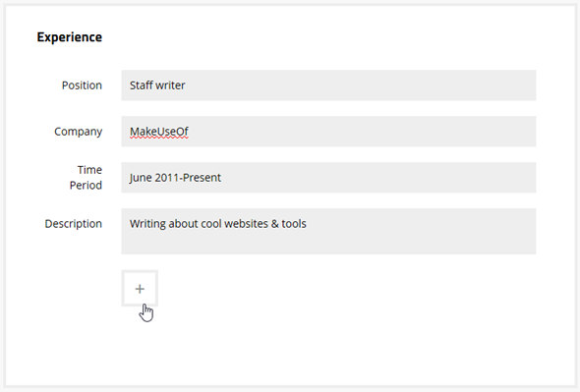This screenshot has height=392, width=580.
Task: Activate the Time Period input field
Action: pyautogui.click(x=328, y=178)
